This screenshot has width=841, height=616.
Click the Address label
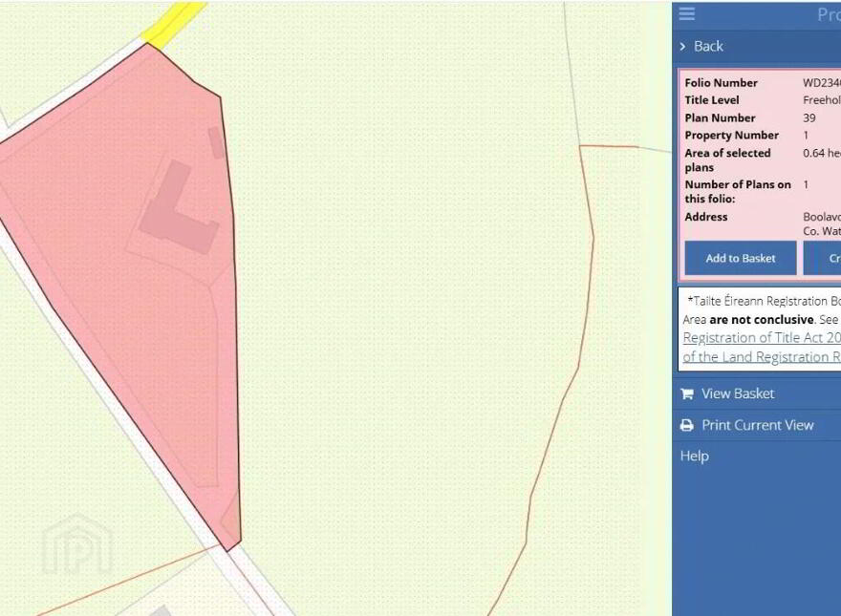[706, 217]
